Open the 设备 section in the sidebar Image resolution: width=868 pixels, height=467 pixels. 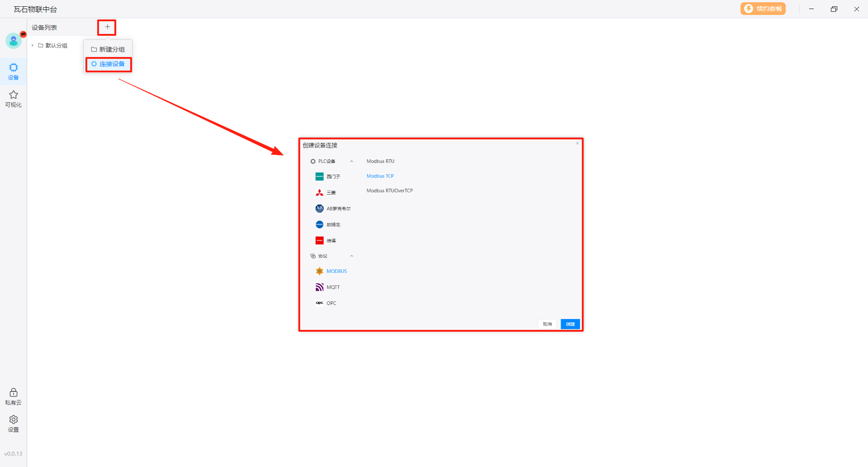(x=14, y=71)
